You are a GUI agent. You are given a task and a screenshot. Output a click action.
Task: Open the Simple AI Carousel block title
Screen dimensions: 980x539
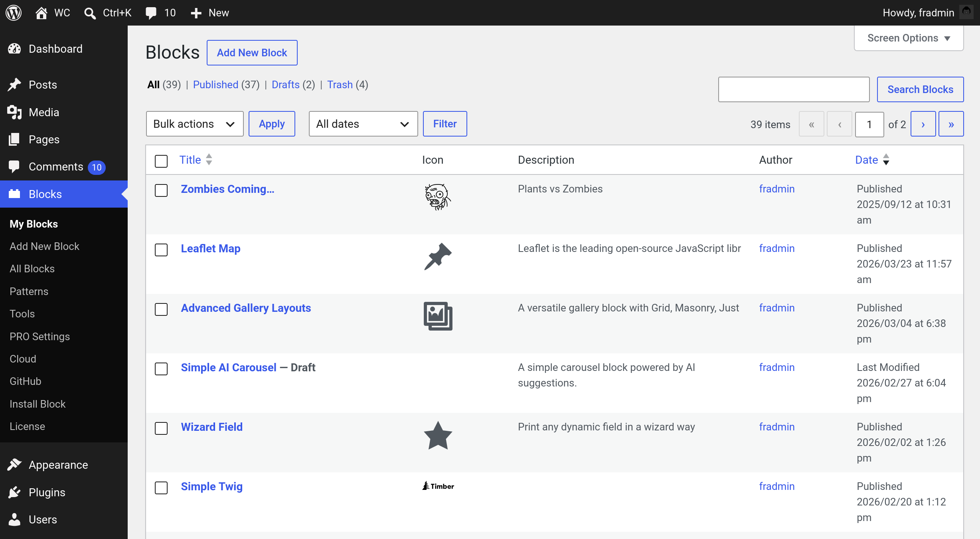tap(229, 367)
